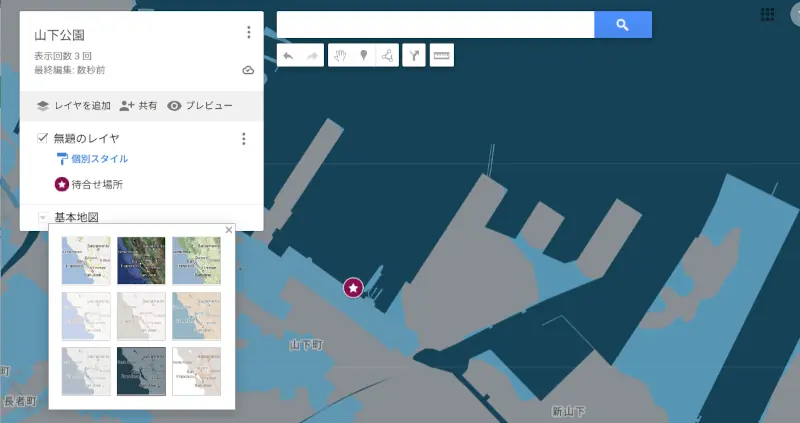Viewport: 800px width, 423px height.
Task: Open the 個別スタイル style link
Action: (x=99, y=159)
